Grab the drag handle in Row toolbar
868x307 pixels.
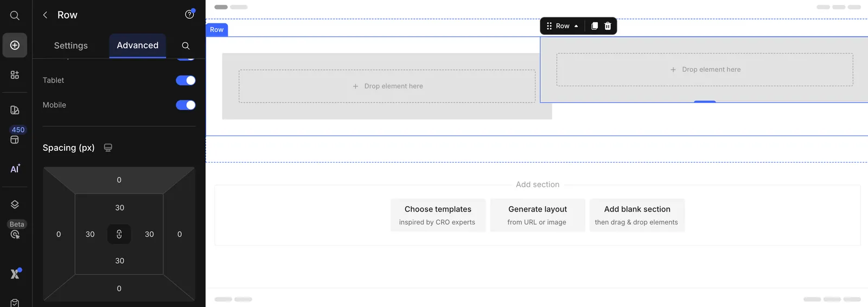point(549,26)
